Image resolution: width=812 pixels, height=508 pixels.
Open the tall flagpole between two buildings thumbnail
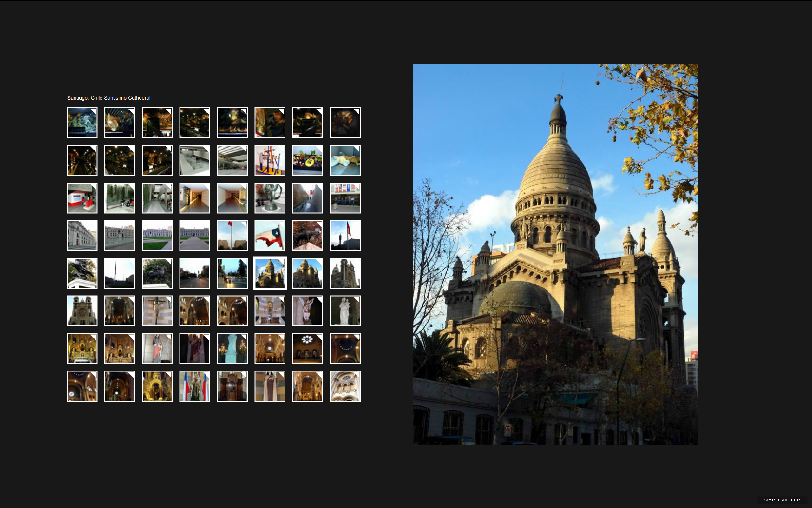[232, 236]
